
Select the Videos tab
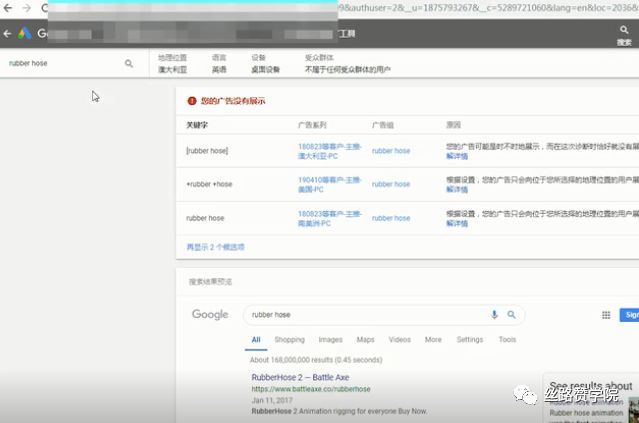pos(399,339)
